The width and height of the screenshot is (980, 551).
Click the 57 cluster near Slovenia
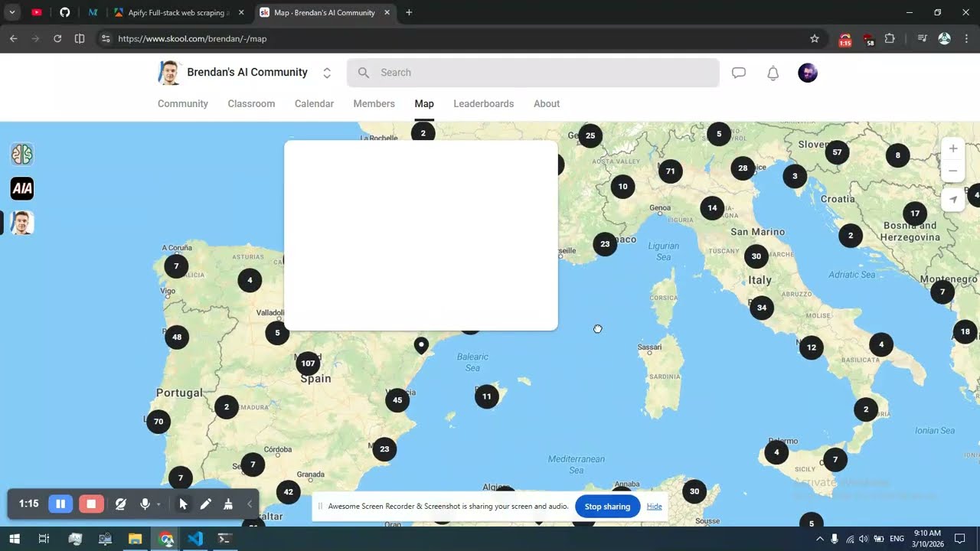point(837,152)
